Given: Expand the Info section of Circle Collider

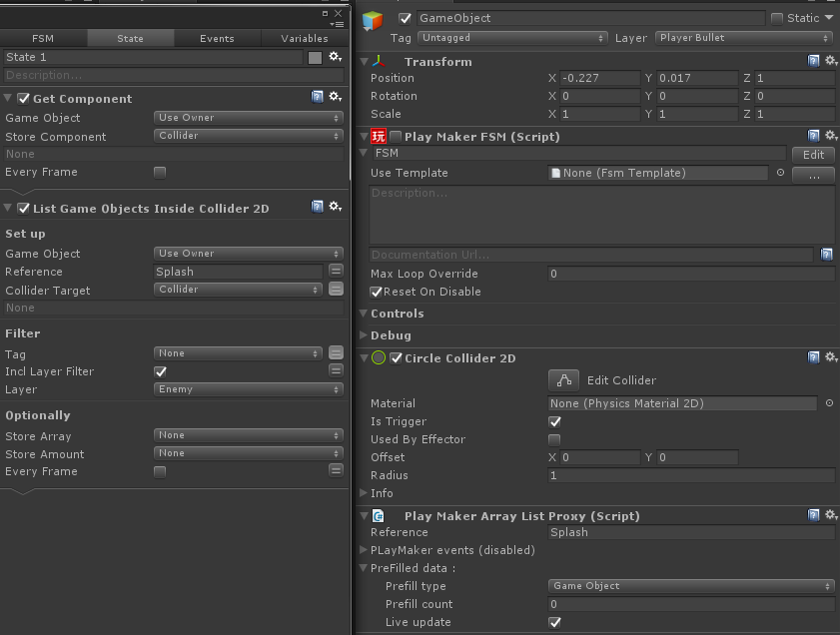Looking at the screenshot, I should pos(364,492).
